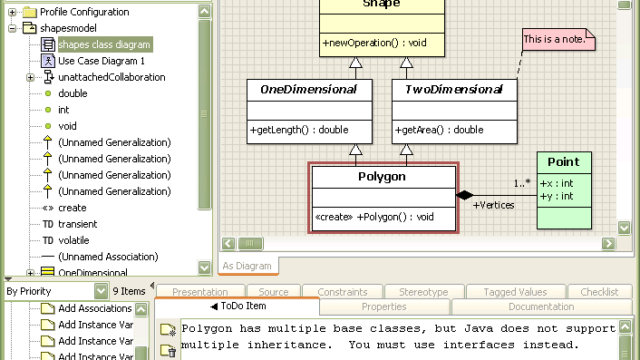Image resolution: width=640 pixels, height=360 pixels.
Task: Click the delete ToDo item trash icon
Action: (168, 351)
